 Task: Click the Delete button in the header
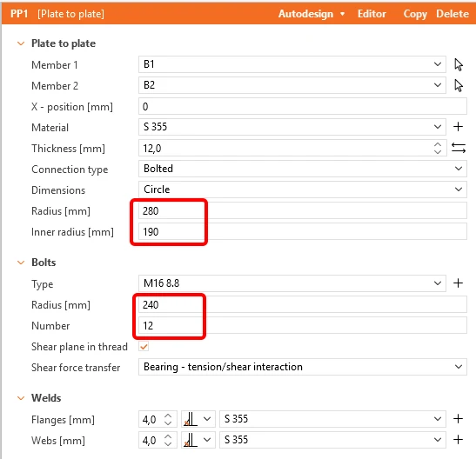[453, 14]
